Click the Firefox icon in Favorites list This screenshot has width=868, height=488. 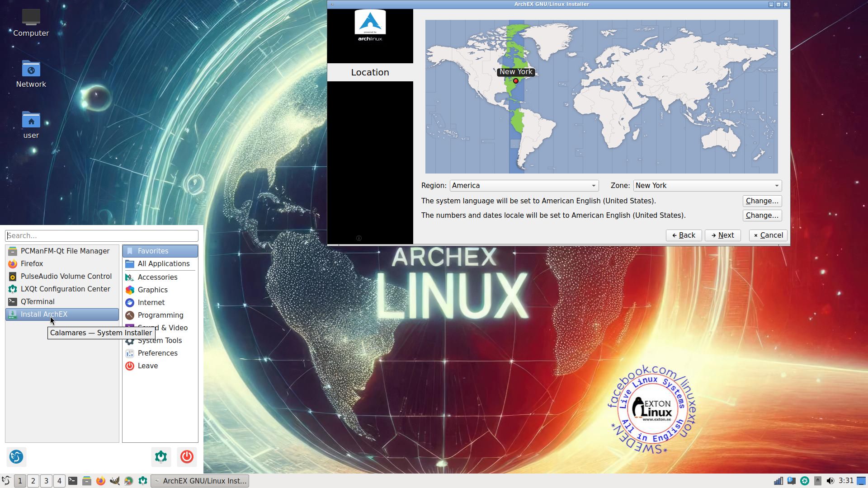click(13, 264)
